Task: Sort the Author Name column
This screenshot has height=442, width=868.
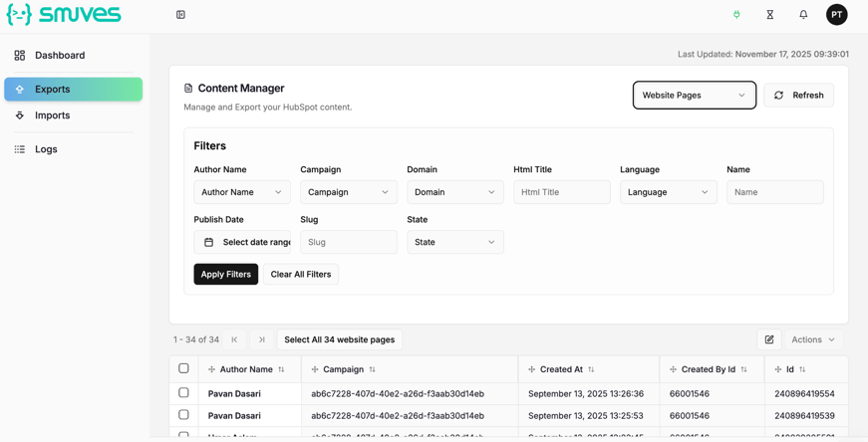Action: (281, 369)
